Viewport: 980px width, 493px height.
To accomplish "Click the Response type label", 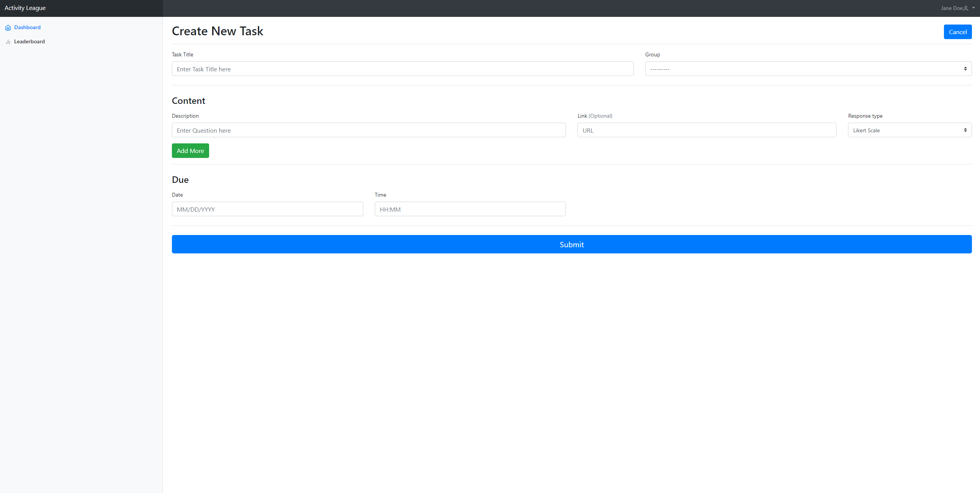I will [865, 116].
